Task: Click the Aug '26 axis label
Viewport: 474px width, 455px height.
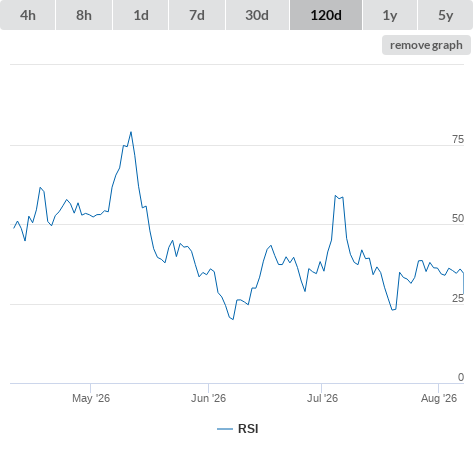Action: click(x=439, y=398)
